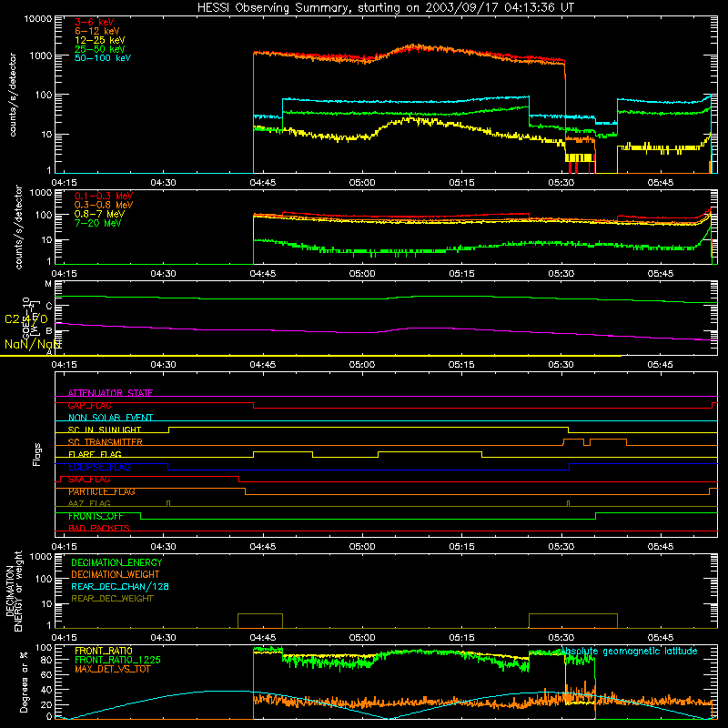Image resolution: width=728 pixels, height=728 pixels.
Task: Click the 05:30 tick below MeV panel
Action: pyautogui.click(x=561, y=274)
